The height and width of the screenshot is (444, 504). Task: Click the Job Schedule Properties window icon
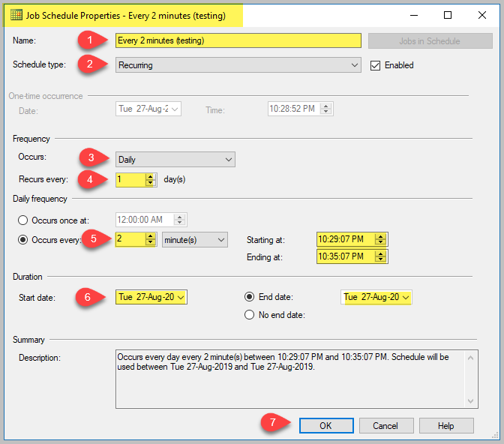click(x=16, y=15)
